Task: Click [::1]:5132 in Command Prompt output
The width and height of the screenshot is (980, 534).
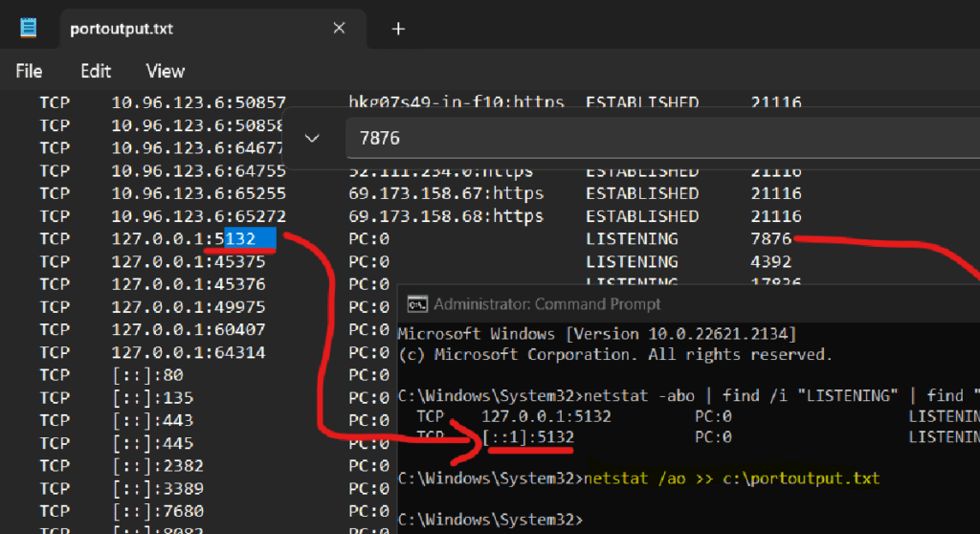Action: coord(528,437)
